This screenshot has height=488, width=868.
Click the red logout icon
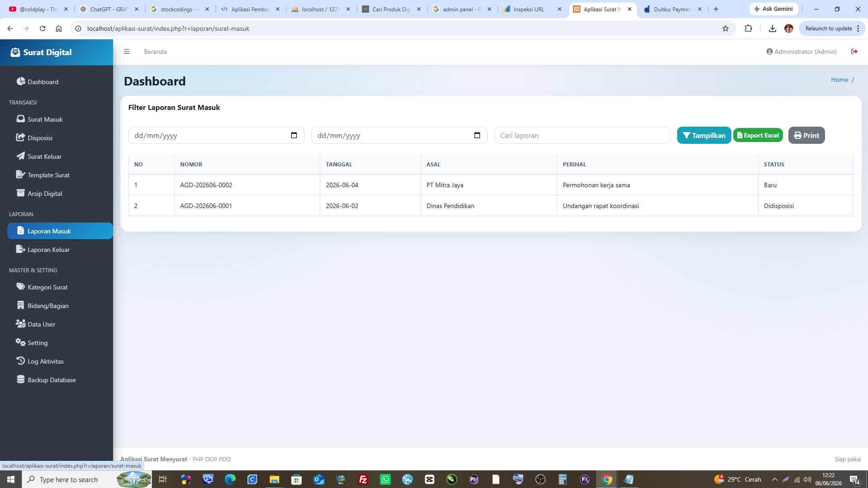854,52
